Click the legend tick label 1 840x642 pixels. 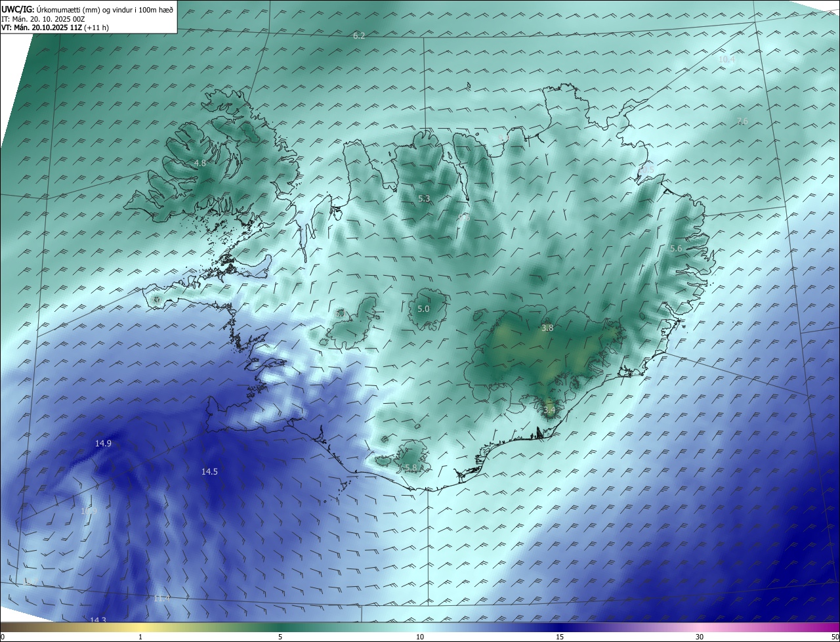point(140,637)
